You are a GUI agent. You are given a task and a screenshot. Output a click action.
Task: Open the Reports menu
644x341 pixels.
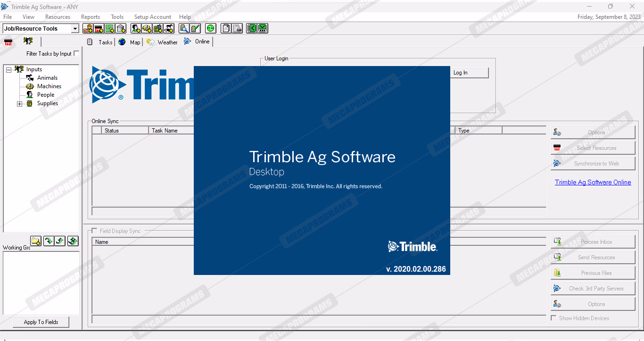click(91, 17)
